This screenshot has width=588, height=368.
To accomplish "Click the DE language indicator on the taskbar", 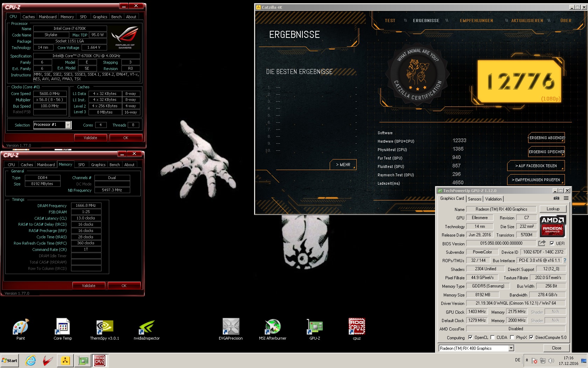I will click(518, 360).
